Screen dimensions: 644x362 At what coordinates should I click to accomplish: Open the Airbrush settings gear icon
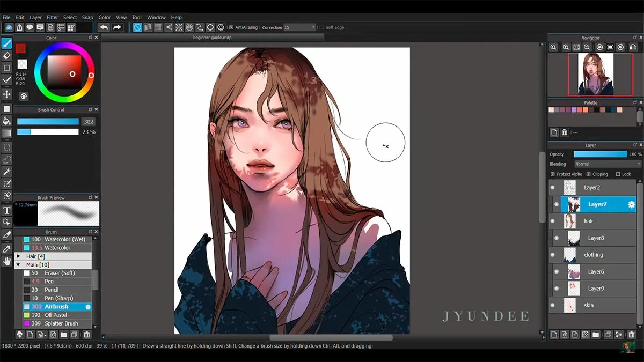88,307
